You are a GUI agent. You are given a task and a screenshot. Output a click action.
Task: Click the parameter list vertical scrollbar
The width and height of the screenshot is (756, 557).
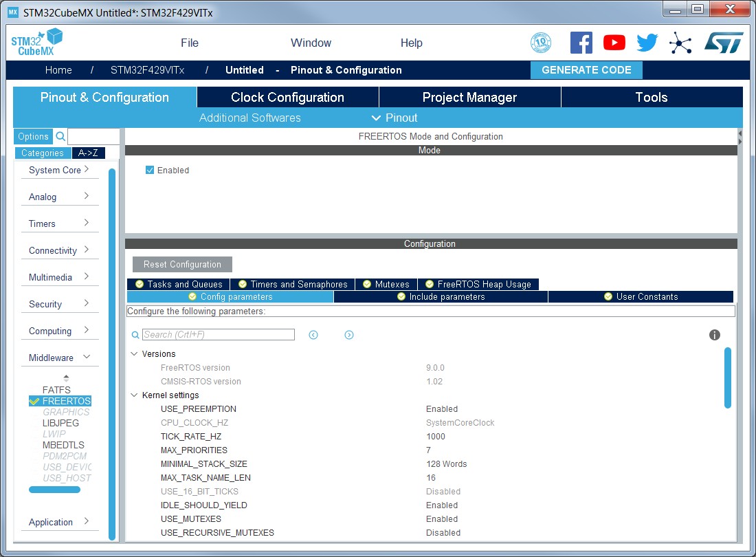[728, 378]
